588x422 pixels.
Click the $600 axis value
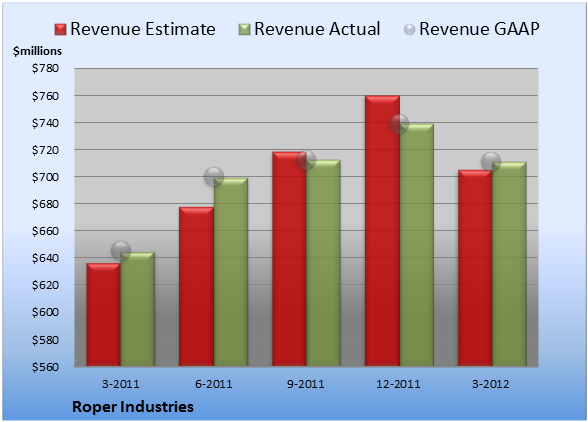pos(45,312)
